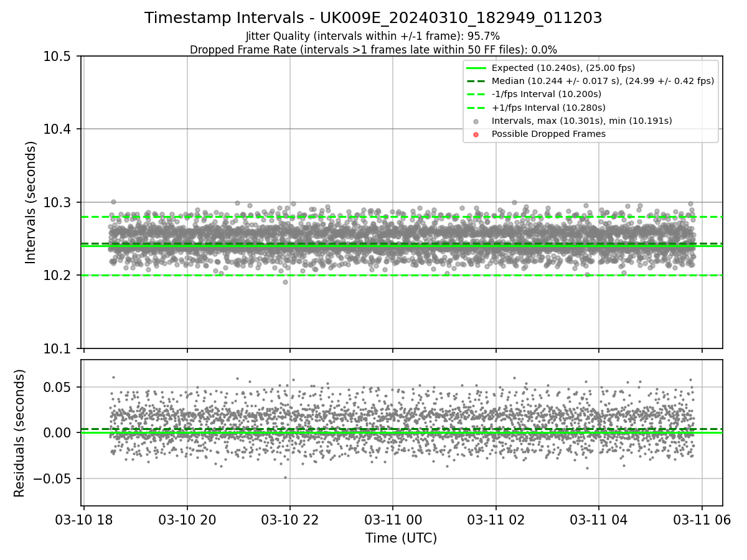This screenshot has height=560, width=747.
Task: Click the 'Intervals (seconds)' y-axis label
Action: [31, 202]
